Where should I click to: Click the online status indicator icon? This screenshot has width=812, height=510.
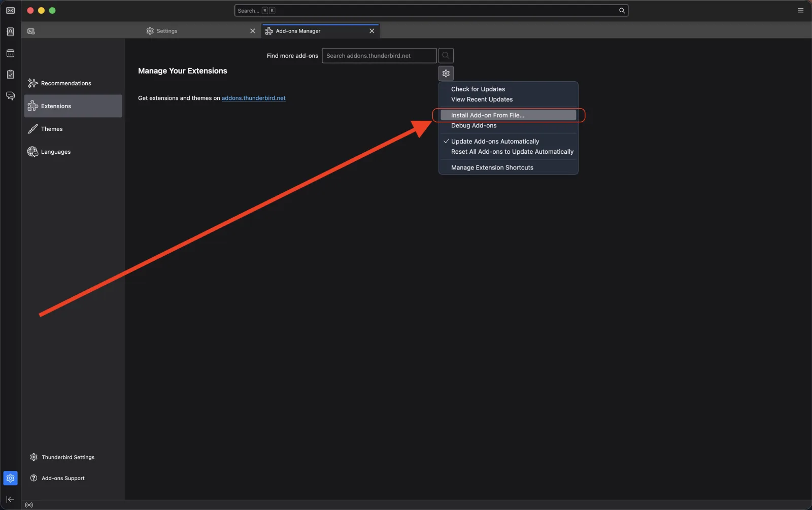pos(29,505)
